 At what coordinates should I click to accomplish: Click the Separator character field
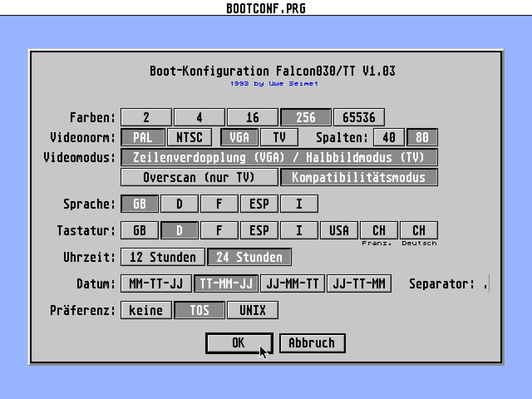485,283
